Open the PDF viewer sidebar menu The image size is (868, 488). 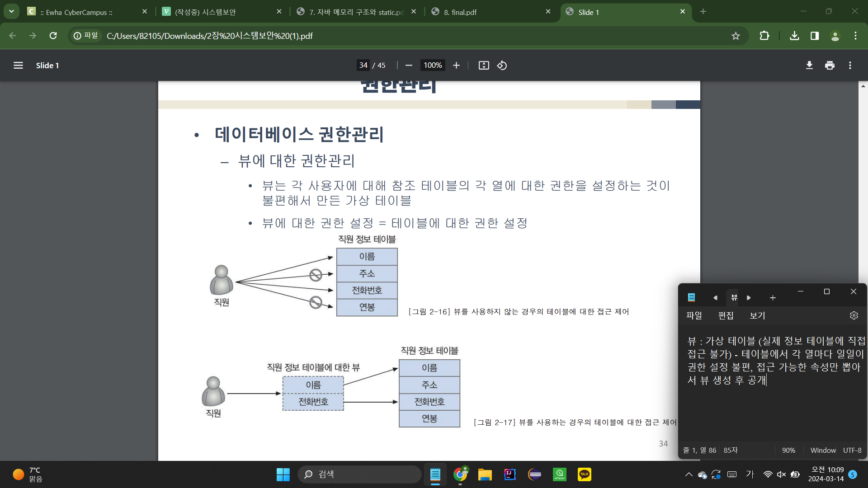click(x=18, y=66)
